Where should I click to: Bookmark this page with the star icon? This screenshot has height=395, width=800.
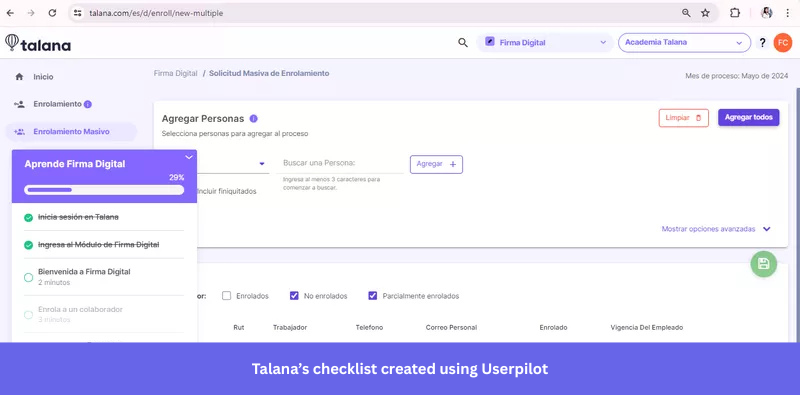pyautogui.click(x=705, y=13)
